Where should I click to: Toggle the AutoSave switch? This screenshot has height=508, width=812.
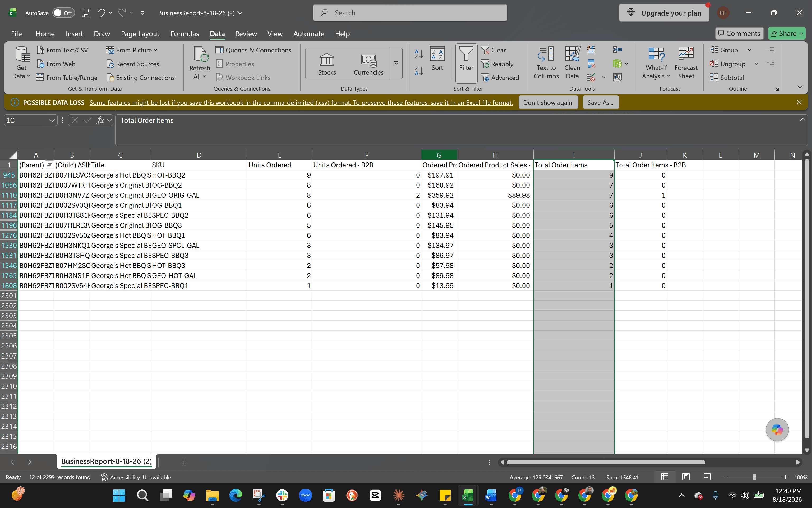pos(63,13)
